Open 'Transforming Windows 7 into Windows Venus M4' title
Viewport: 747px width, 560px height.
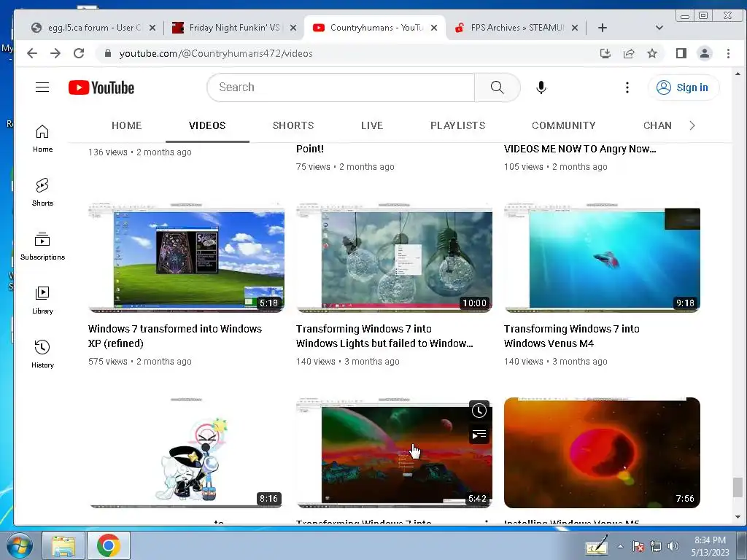[572, 335]
